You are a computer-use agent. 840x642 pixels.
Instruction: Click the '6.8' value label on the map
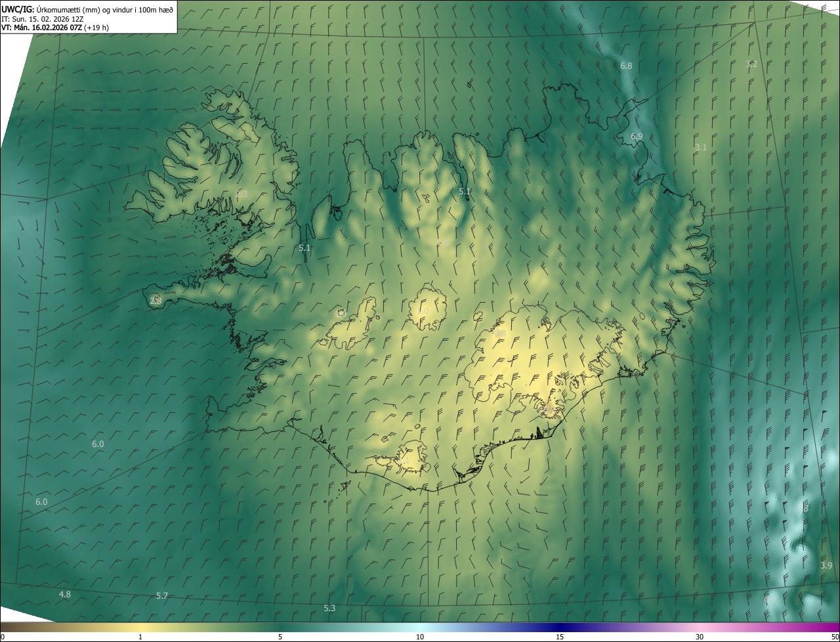(626, 66)
